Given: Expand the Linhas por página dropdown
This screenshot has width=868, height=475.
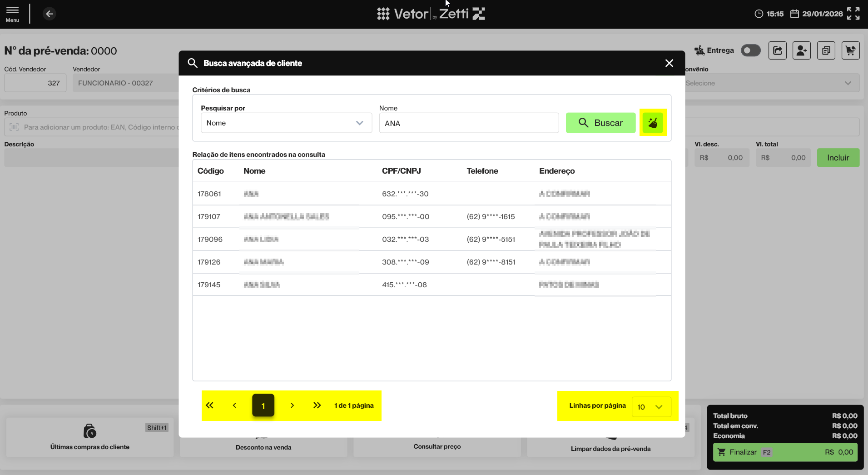Looking at the screenshot, I should tap(651, 407).
